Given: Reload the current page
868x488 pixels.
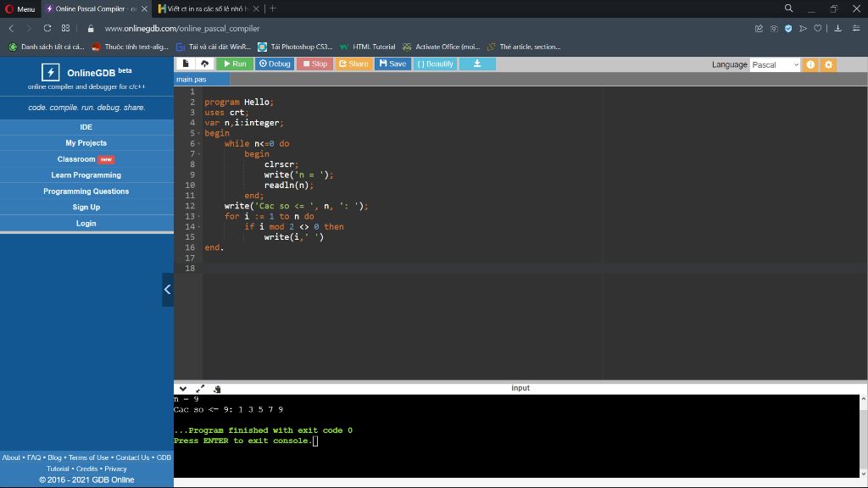Looking at the screenshot, I should 47,28.
